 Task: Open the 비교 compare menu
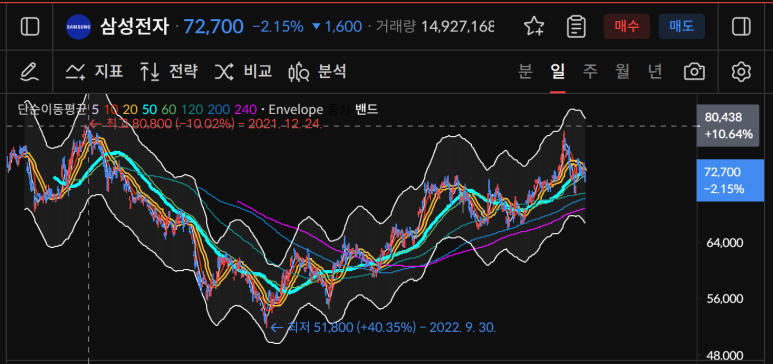tap(243, 72)
